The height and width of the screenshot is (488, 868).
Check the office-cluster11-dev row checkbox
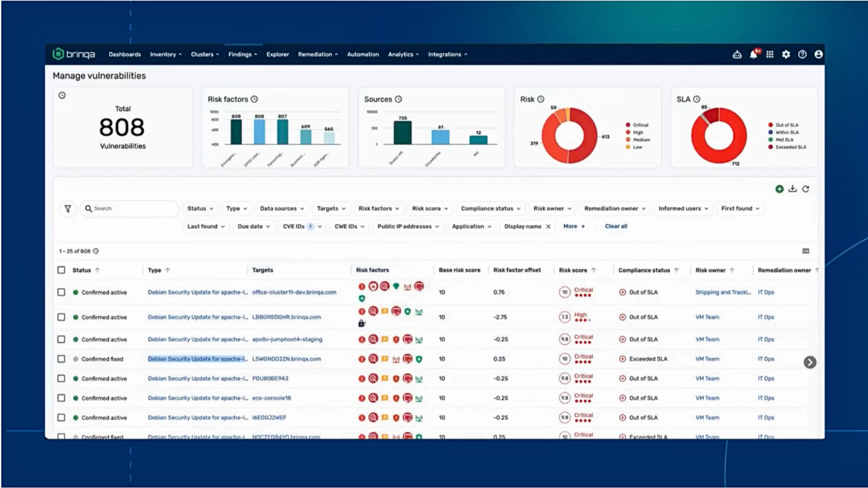pyautogui.click(x=61, y=292)
